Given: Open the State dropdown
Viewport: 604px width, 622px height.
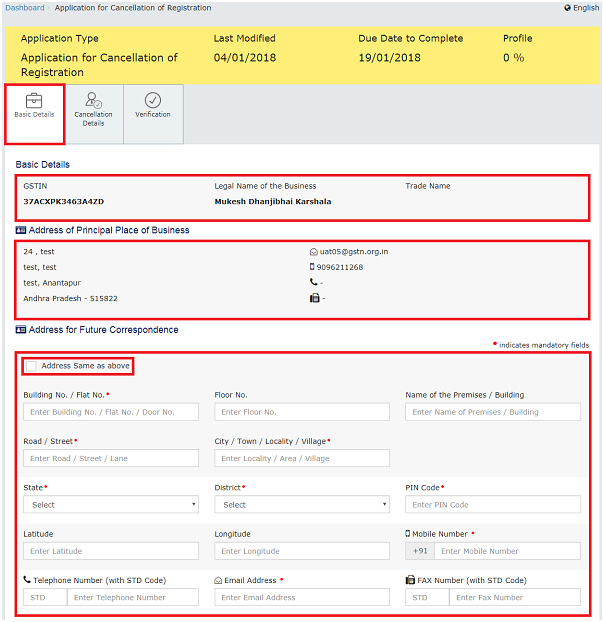Looking at the screenshot, I should (x=111, y=504).
